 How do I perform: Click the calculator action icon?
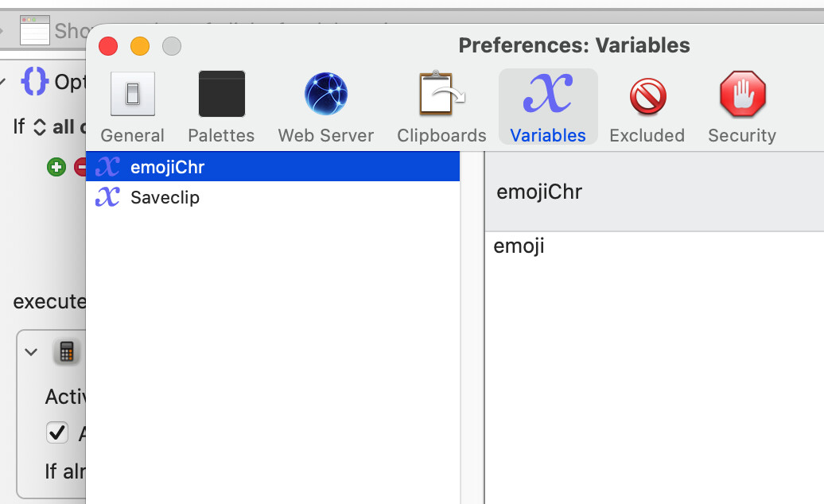click(66, 351)
